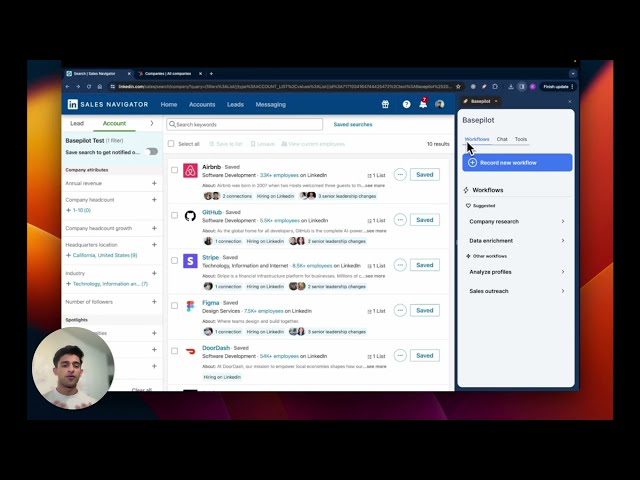Collapse the filter panel with arrow
640x480 pixels.
point(151,123)
